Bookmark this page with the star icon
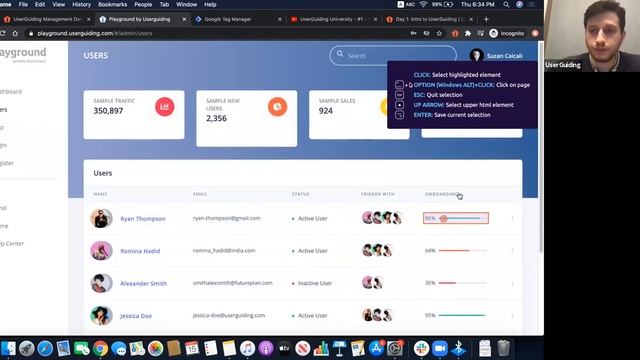Image resolution: width=640 pixels, height=360 pixels. [x=439, y=33]
